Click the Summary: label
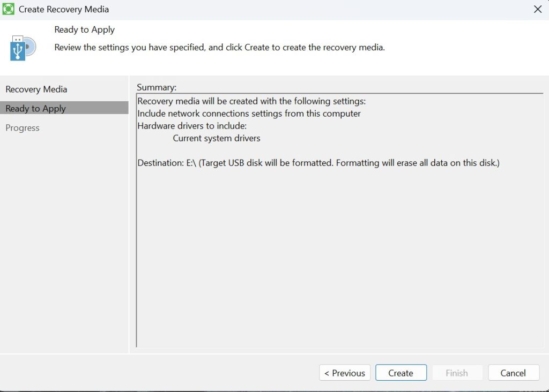This screenshot has width=549, height=392. [x=157, y=87]
